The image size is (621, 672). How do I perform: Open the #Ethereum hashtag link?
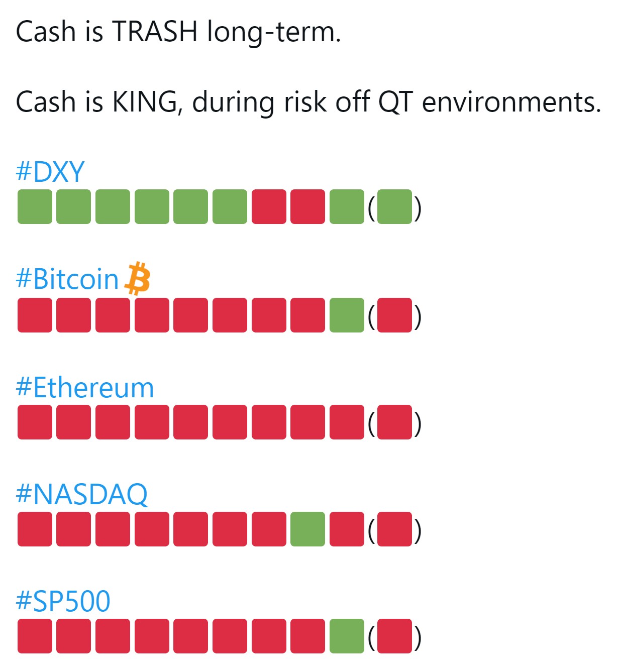point(84,387)
